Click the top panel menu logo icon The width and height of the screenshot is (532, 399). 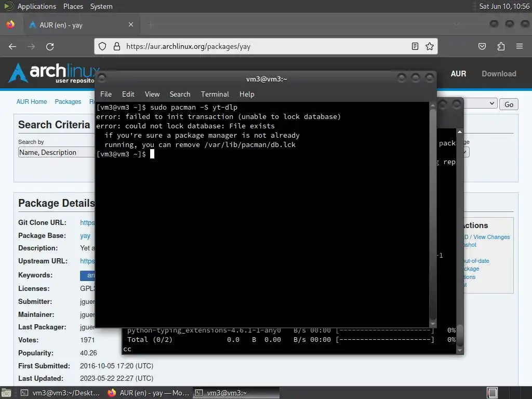tap(8, 6)
